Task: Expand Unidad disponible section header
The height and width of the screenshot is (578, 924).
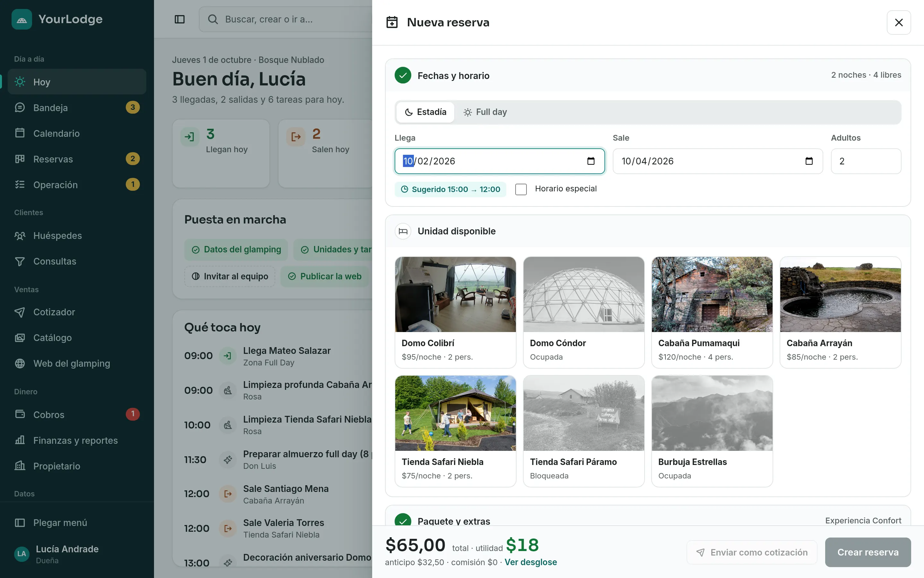Action: click(x=647, y=231)
